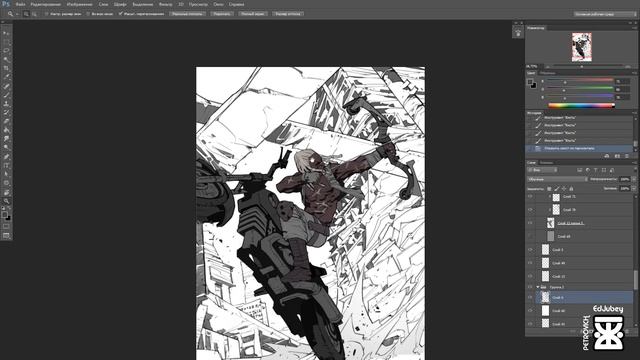The width and height of the screenshot is (640, 360).
Task: Select the Hand tool
Action: (x=6, y=192)
